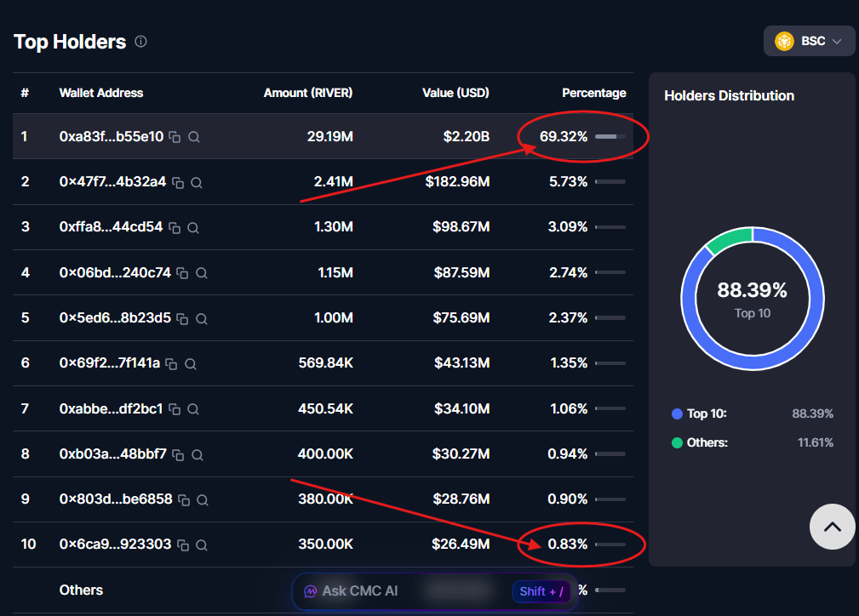Search wallet 0x47f7...4b32a4 in explorer
The width and height of the screenshot is (859, 616).
point(197,182)
